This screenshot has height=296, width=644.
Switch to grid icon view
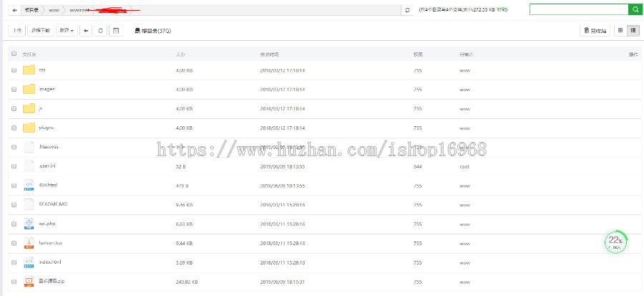(620, 30)
